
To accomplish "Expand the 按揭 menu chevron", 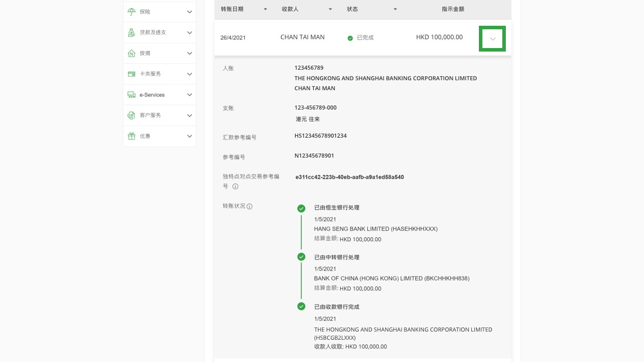I will coord(189,53).
